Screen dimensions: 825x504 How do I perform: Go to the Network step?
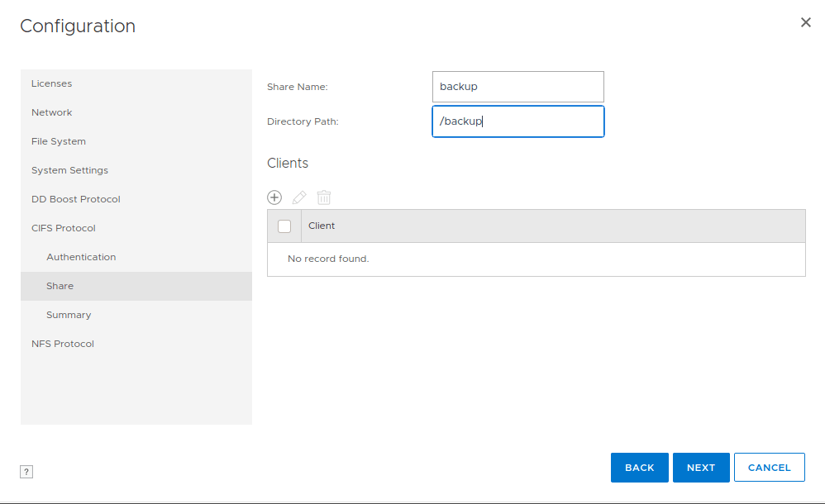click(x=51, y=112)
